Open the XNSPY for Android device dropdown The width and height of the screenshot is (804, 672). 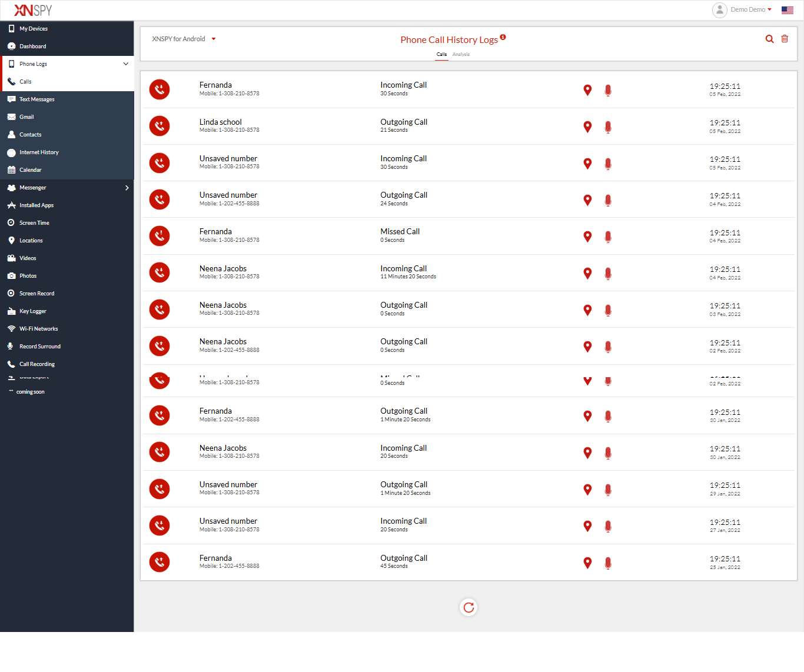pos(184,39)
